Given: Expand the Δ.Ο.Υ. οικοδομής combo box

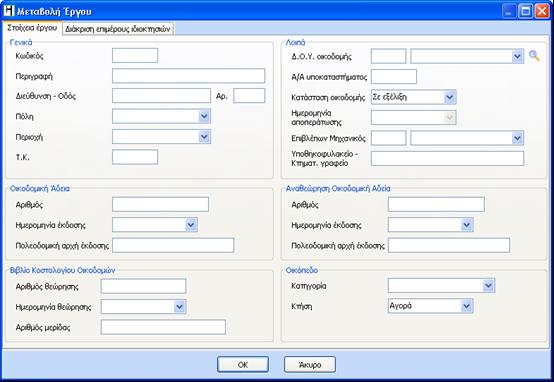Looking at the screenshot, I should tap(517, 56).
